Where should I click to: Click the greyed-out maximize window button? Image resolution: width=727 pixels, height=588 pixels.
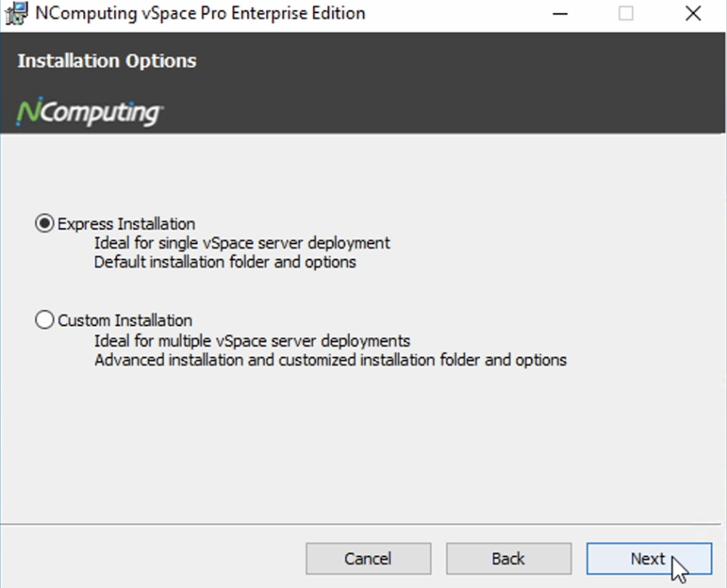pyautogui.click(x=626, y=14)
